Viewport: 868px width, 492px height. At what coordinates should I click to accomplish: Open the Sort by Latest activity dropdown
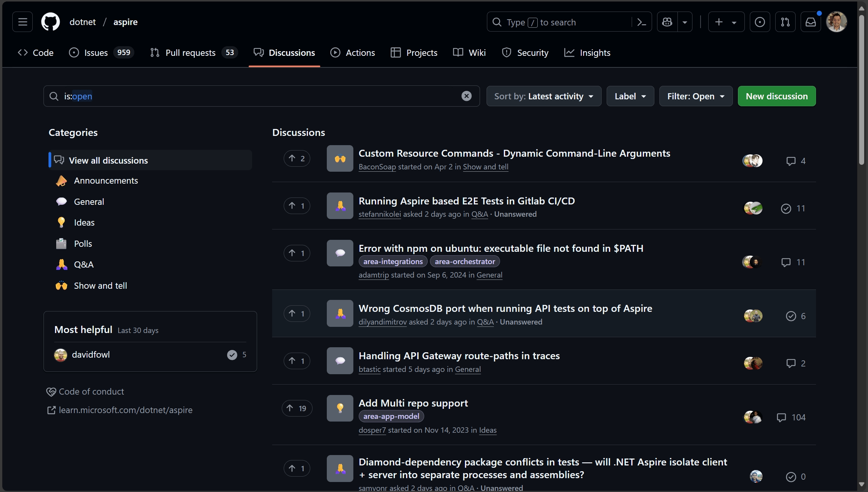click(x=544, y=96)
